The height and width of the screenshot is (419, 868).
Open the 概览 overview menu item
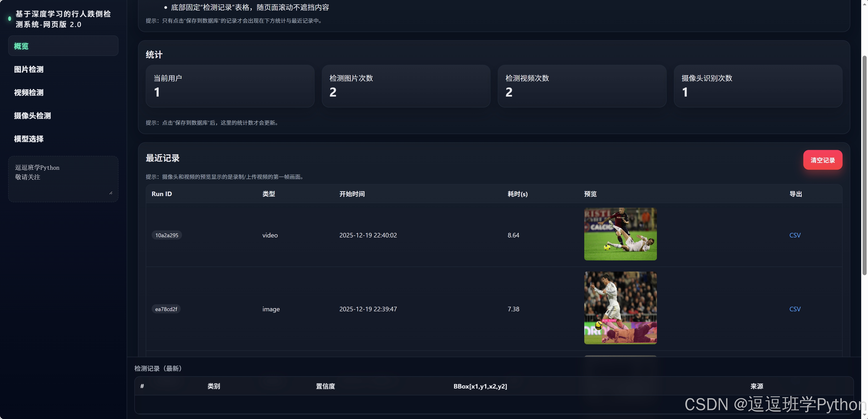[x=63, y=46]
